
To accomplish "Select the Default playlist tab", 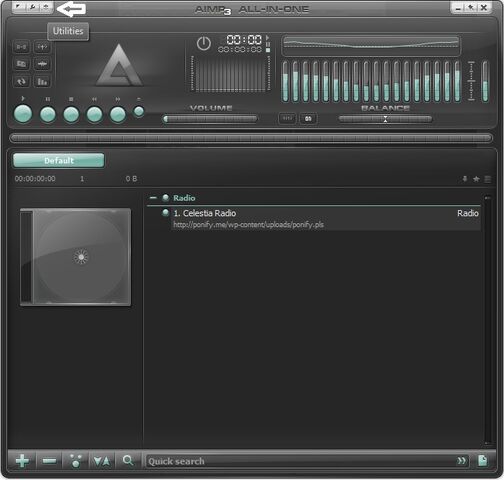I will click(x=59, y=161).
